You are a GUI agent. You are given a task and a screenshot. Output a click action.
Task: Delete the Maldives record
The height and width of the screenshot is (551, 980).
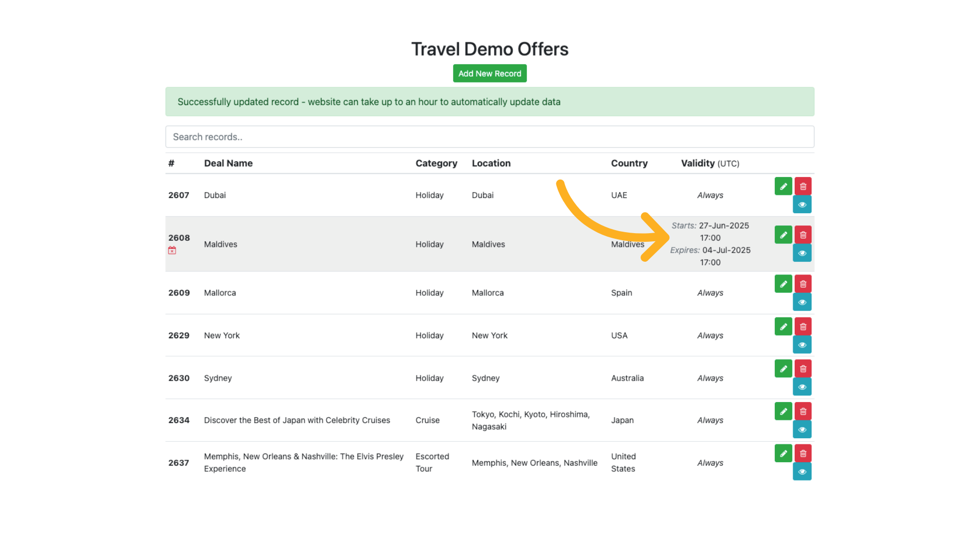coord(802,234)
